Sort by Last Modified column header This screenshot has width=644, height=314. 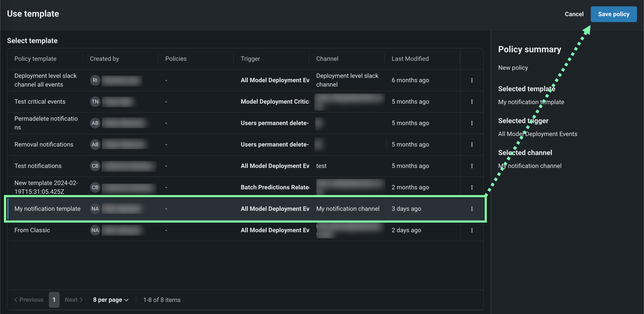click(410, 59)
